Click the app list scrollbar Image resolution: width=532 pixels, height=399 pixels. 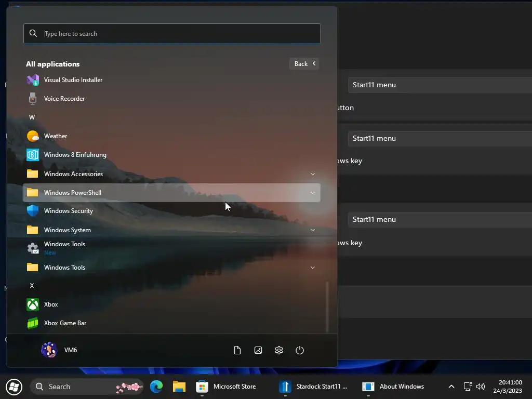(327, 307)
